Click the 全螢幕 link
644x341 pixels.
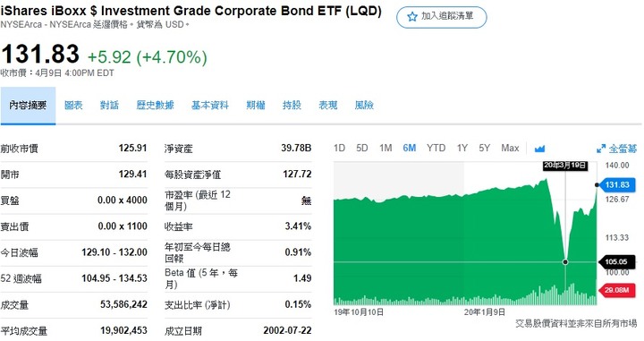[x=623, y=149]
